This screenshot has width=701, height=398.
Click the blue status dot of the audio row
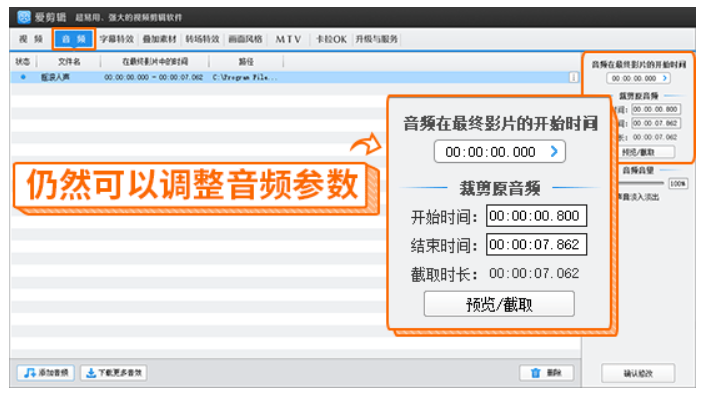(23, 77)
